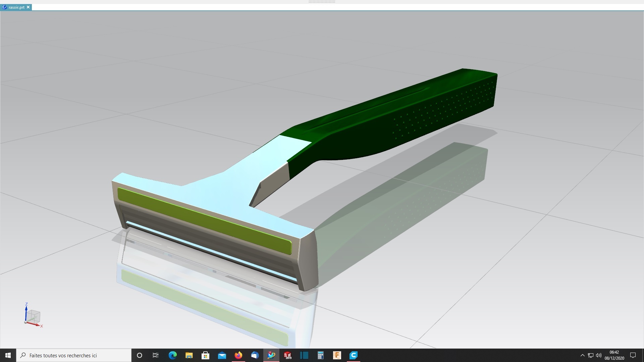This screenshot has height=362, width=644.
Task: Open the notification center
Action: [633, 355]
